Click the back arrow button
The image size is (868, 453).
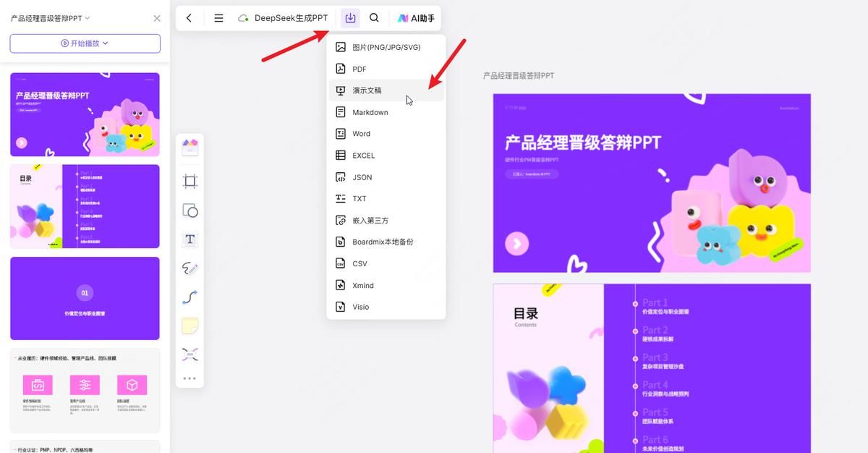pos(190,17)
